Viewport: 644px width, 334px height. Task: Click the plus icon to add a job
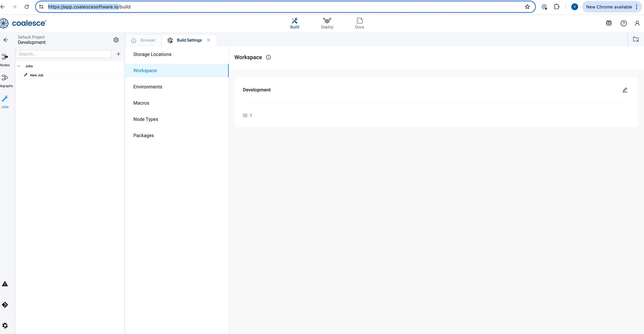[119, 54]
